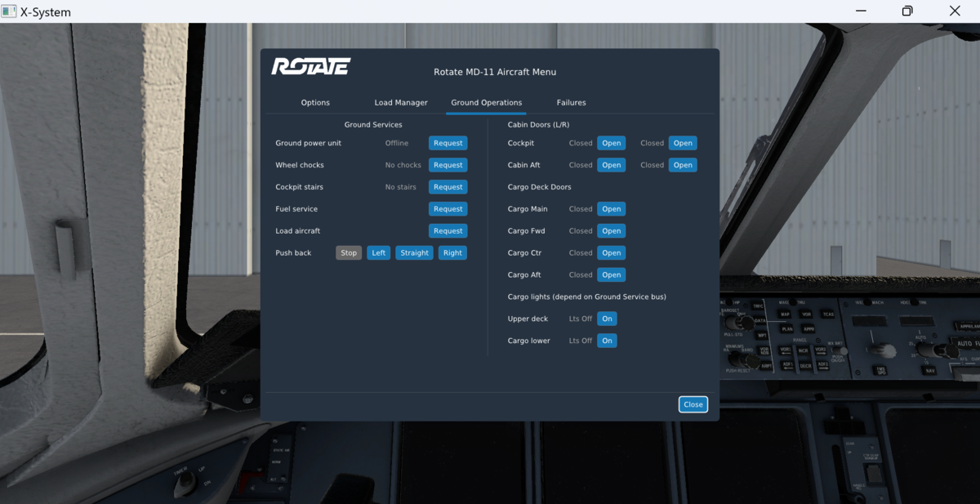Click the ARPT cockpit button

tap(767, 366)
